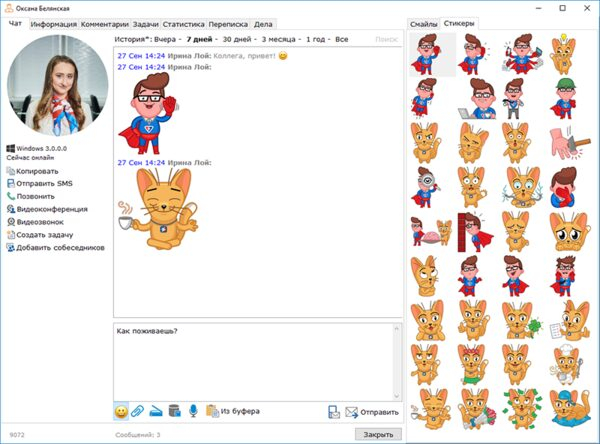Select the cat with flower bouquet sticker
The image size is (600, 444).
tap(476, 408)
